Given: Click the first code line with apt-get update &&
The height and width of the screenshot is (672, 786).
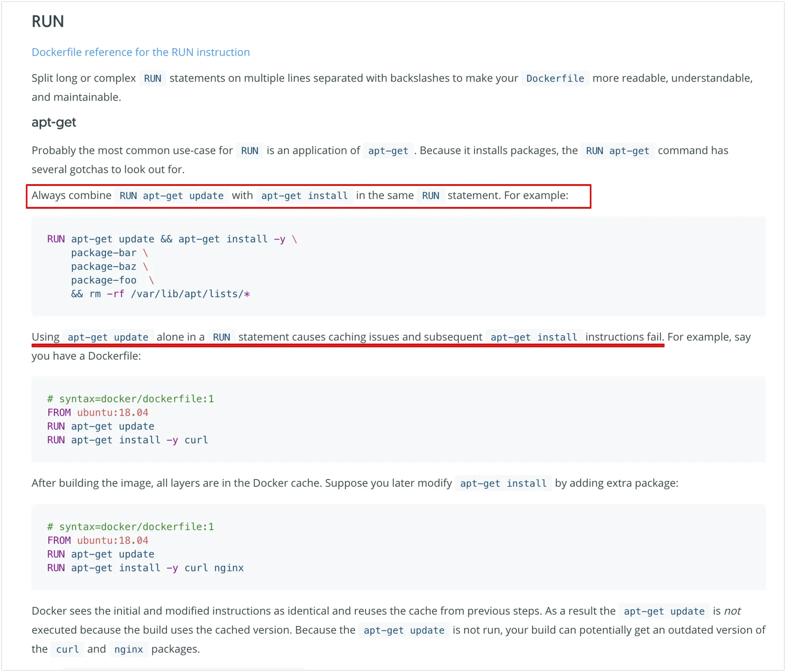Looking at the screenshot, I should [172, 239].
